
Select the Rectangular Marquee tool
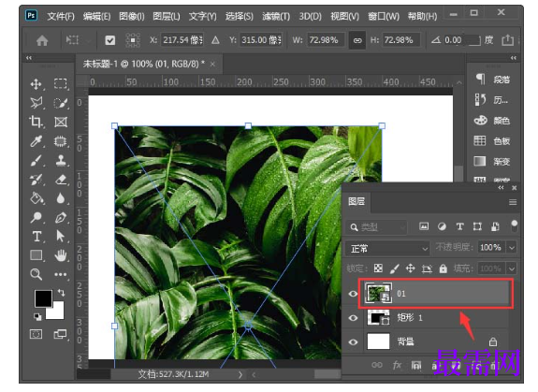pos(61,84)
